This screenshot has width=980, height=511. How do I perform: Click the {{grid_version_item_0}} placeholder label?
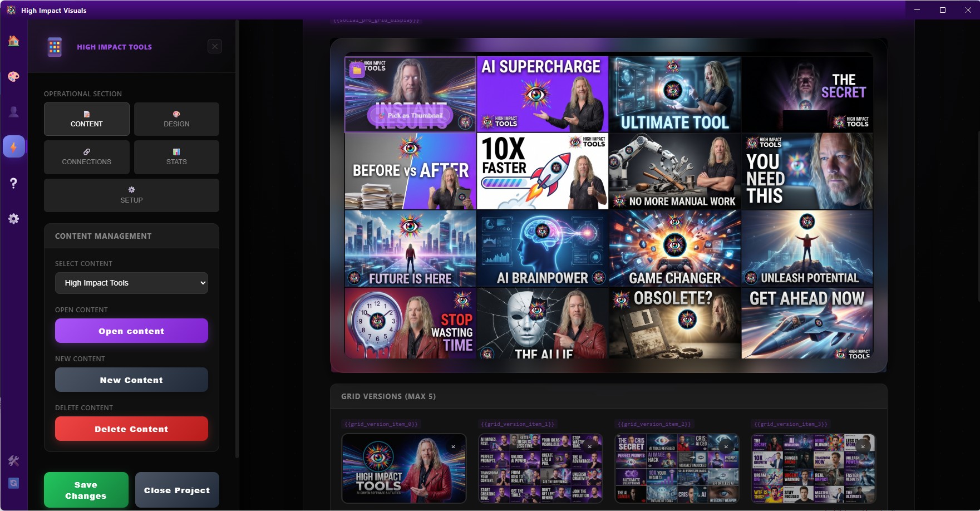coord(381,424)
